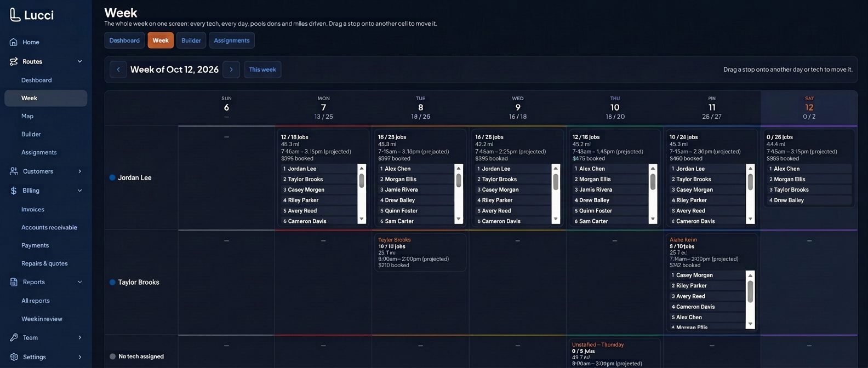Open Dashboard under Routes in sidebar
868x368 pixels.
click(x=37, y=80)
